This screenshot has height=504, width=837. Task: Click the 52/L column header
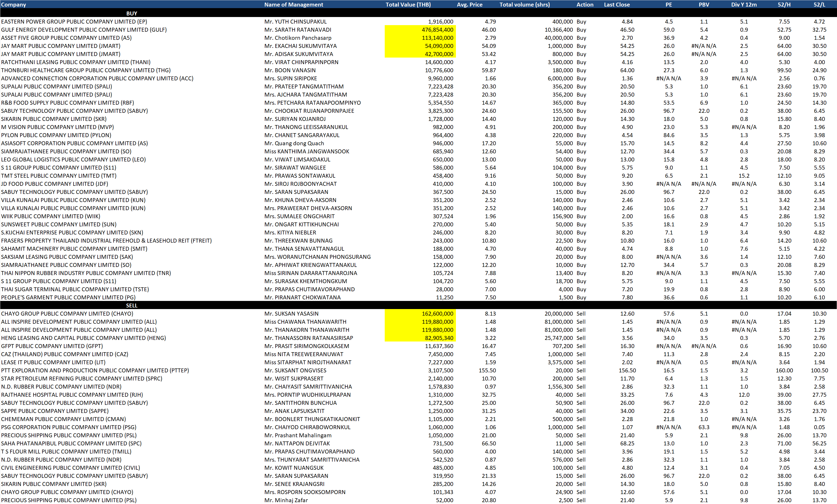819,4
